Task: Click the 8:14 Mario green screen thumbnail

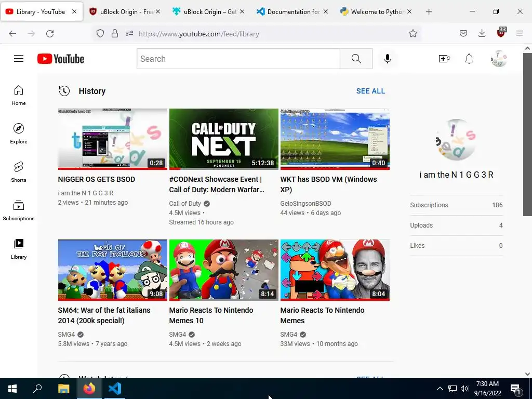Action: (224, 270)
